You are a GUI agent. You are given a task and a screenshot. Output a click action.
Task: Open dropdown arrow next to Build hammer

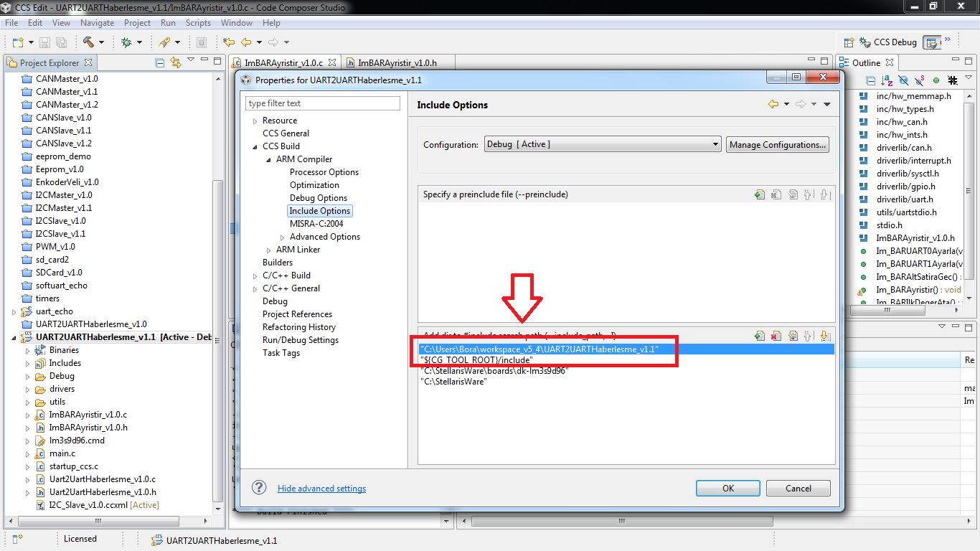(x=101, y=42)
